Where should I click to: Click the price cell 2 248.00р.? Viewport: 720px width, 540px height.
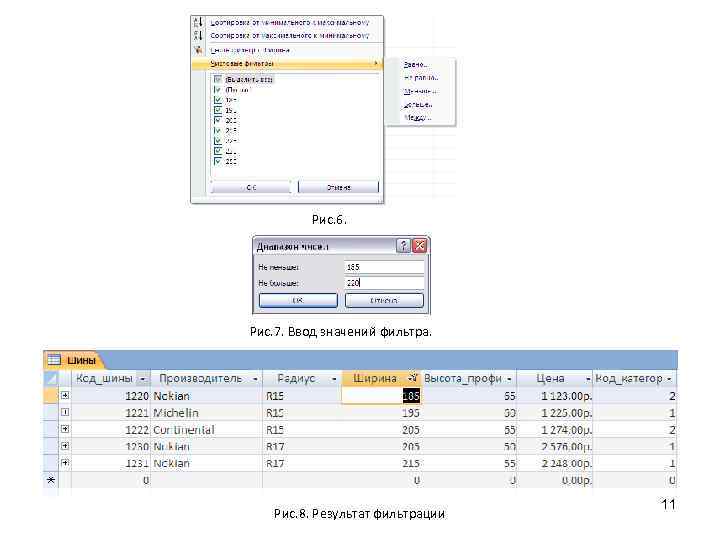click(x=554, y=463)
